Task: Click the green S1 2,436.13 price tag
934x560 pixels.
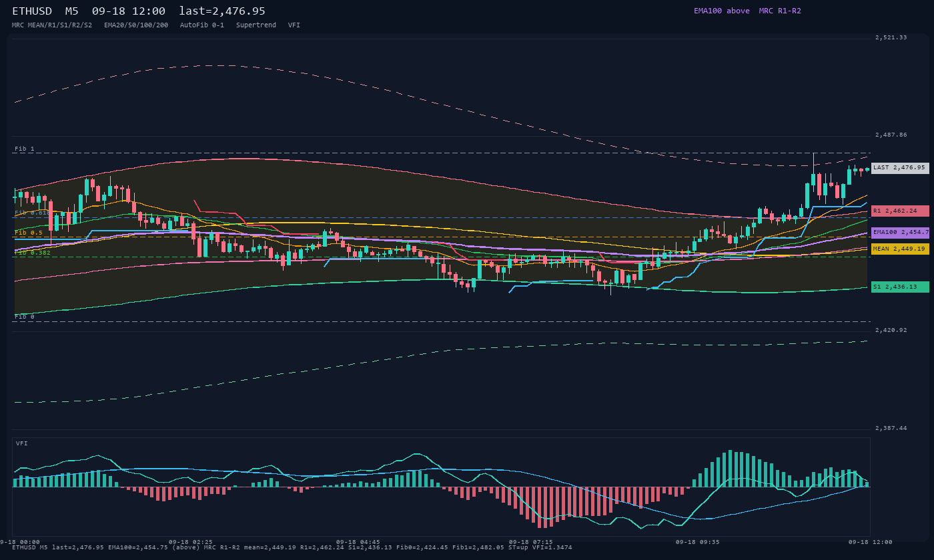Action: click(x=900, y=287)
